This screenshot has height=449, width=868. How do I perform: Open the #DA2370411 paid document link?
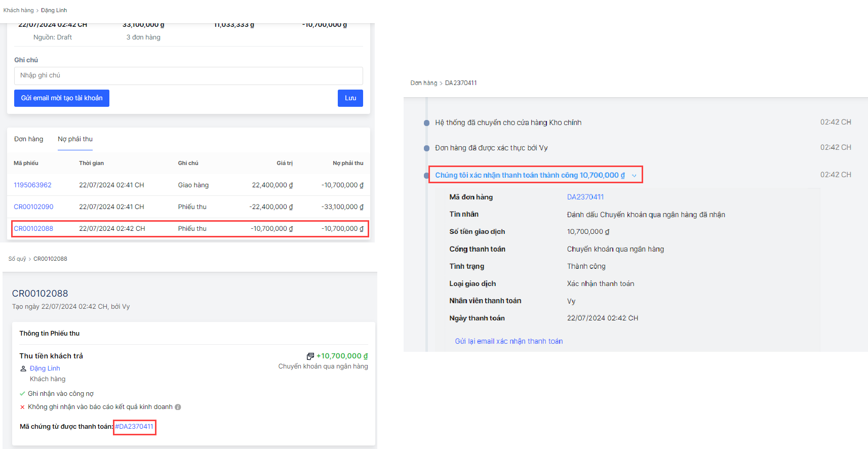pyautogui.click(x=134, y=427)
